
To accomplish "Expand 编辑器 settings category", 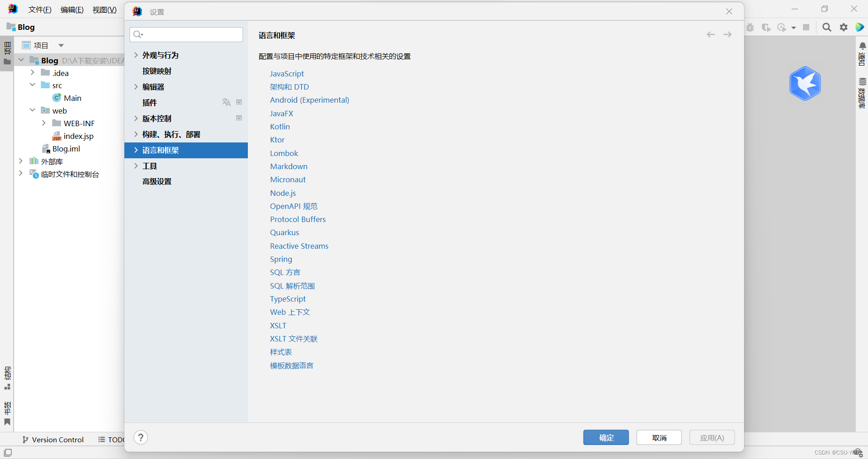I will [x=136, y=87].
